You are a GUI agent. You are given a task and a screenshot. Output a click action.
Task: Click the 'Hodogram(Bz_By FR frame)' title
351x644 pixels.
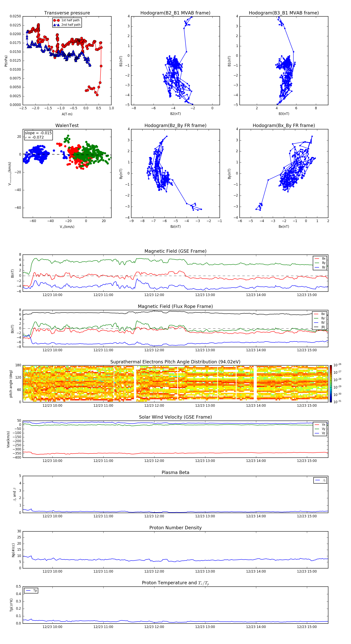click(x=175, y=125)
